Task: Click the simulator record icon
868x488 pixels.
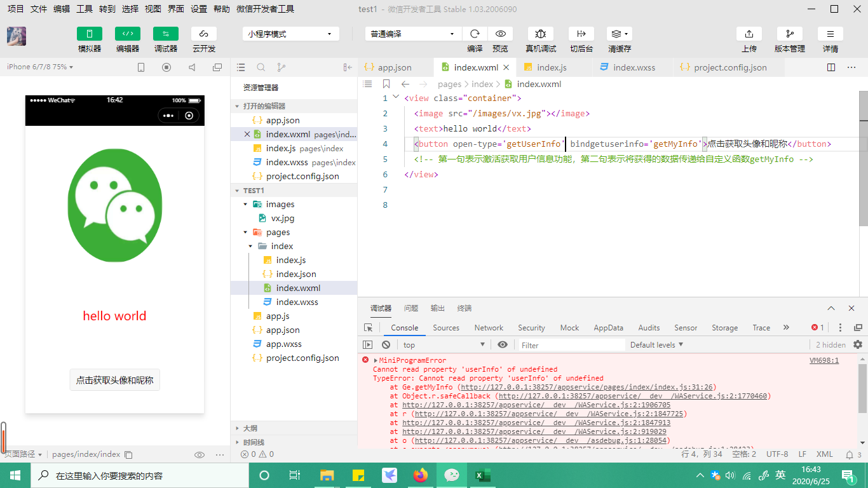Action: point(166,67)
